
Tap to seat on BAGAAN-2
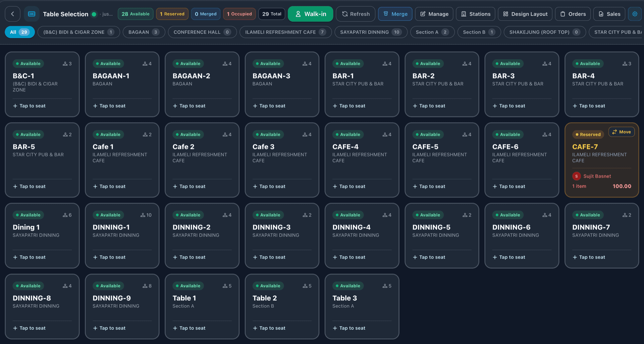pos(189,106)
